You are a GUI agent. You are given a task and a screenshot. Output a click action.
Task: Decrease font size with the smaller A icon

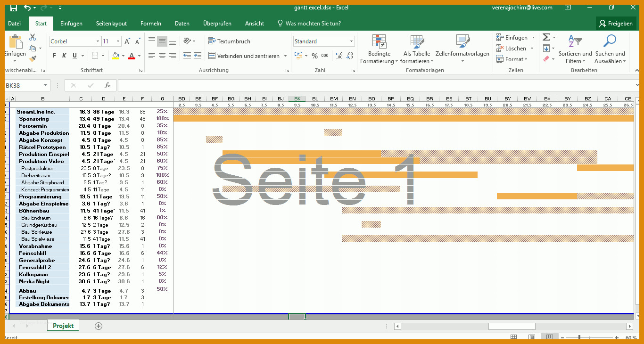138,41
